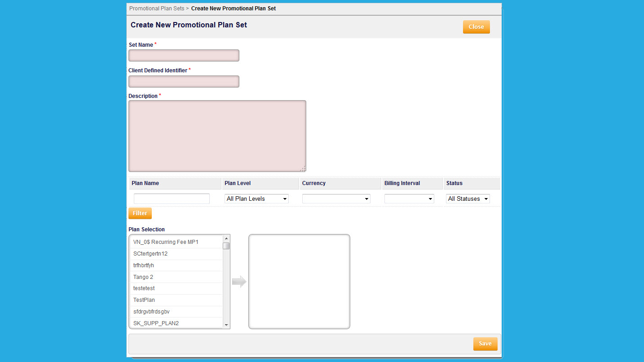Click the plan list scrollbar down arrow
The width and height of the screenshot is (644, 362).
pyautogui.click(x=226, y=325)
